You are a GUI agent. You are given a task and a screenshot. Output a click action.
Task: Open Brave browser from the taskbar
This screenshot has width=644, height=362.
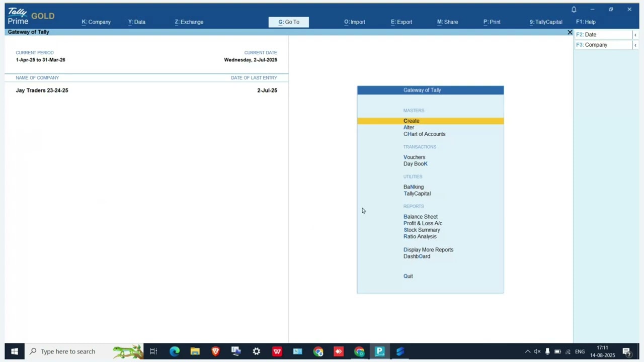click(215, 351)
